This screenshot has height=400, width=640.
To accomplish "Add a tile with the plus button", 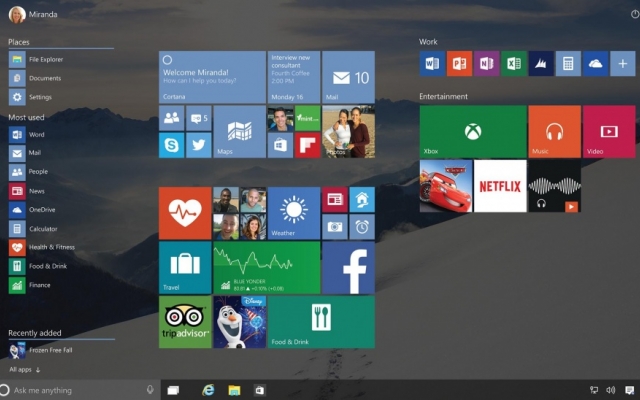I will coord(622,64).
